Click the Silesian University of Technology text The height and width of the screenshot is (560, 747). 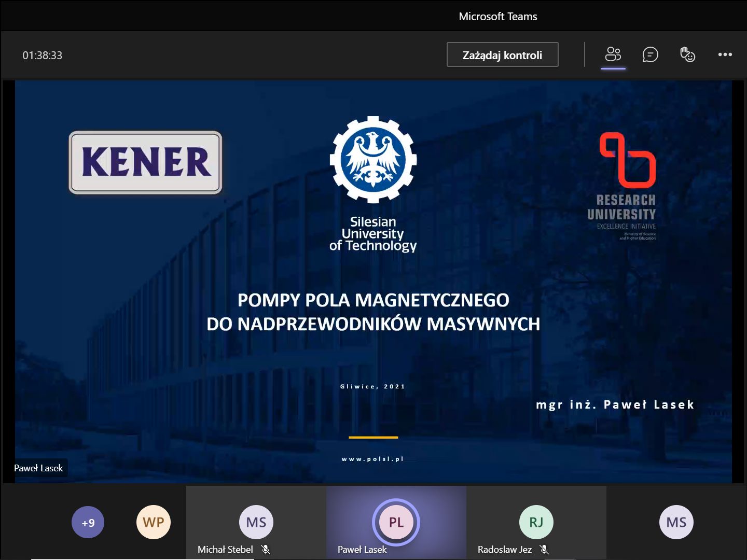pos(373,234)
